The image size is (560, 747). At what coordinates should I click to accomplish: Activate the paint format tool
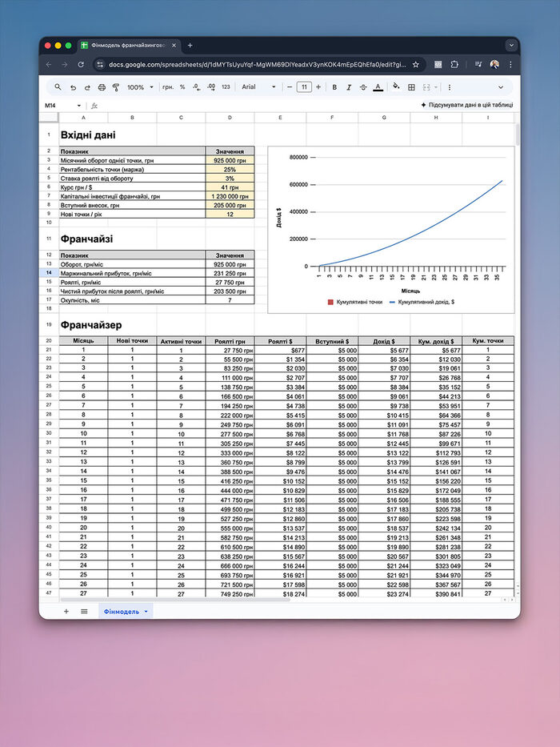coord(116,87)
